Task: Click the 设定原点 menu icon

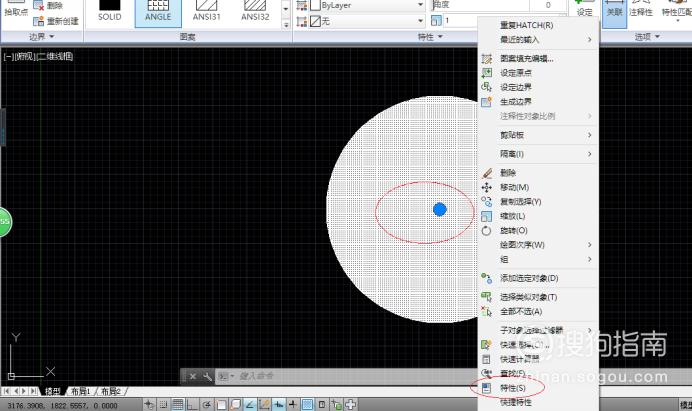Action: 486,73
